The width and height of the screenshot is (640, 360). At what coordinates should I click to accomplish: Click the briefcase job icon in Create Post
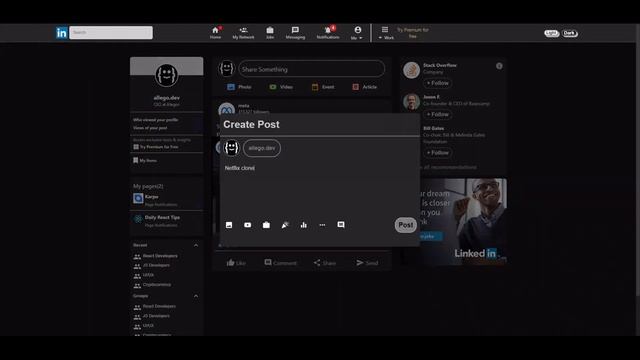click(x=266, y=225)
